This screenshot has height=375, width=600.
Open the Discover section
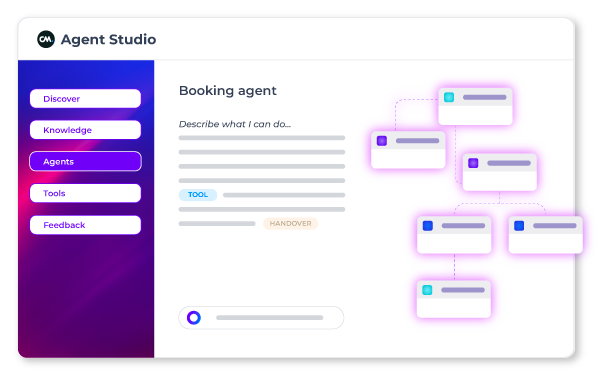pos(85,99)
